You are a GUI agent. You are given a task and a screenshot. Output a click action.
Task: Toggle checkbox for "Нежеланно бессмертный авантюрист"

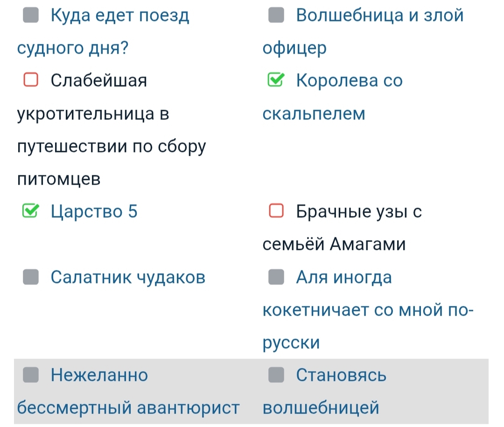[31, 375]
